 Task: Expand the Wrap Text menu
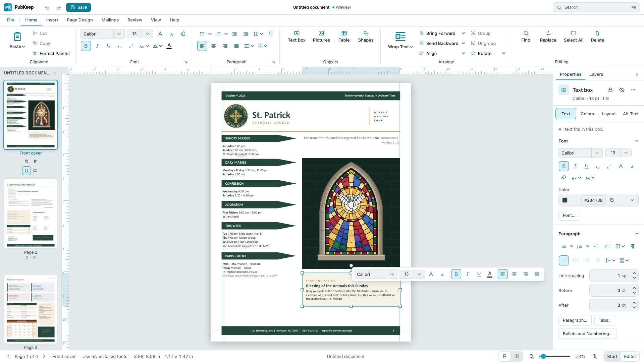pos(400,41)
